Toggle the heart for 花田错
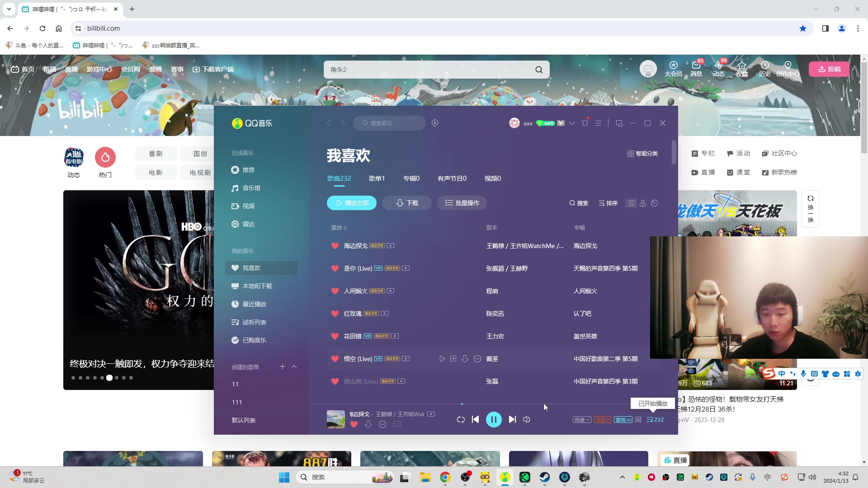868x488 pixels. click(x=335, y=336)
